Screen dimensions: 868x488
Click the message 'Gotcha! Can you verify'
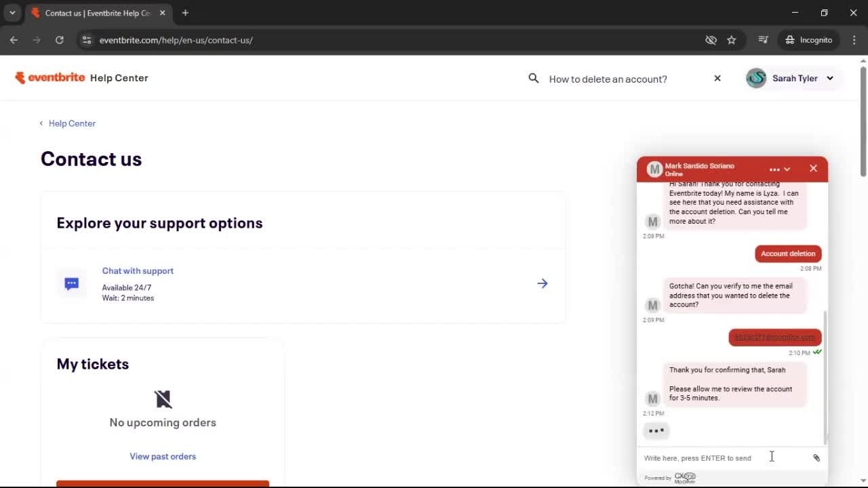pyautogui.click(x=734, y=296)
